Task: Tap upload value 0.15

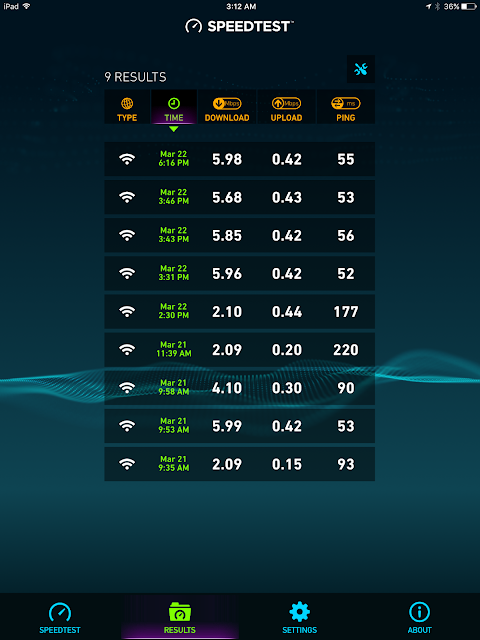Action: pos(287,464)
